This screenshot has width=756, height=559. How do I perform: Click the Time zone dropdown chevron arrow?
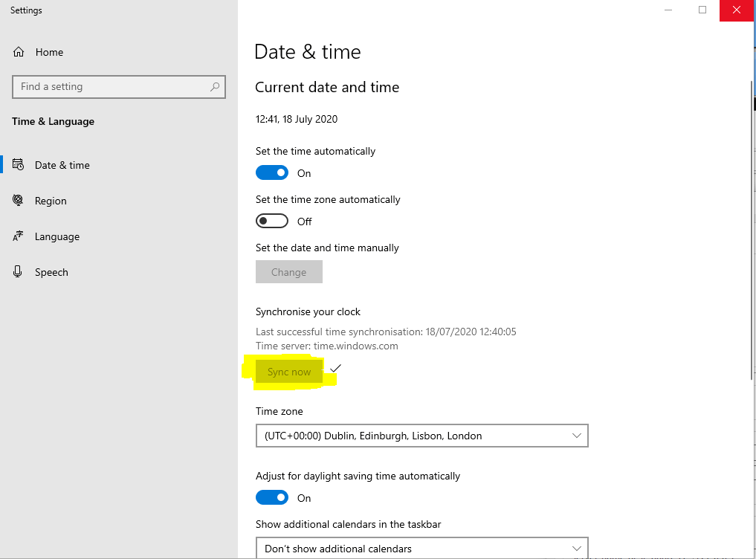coord(576,436)
